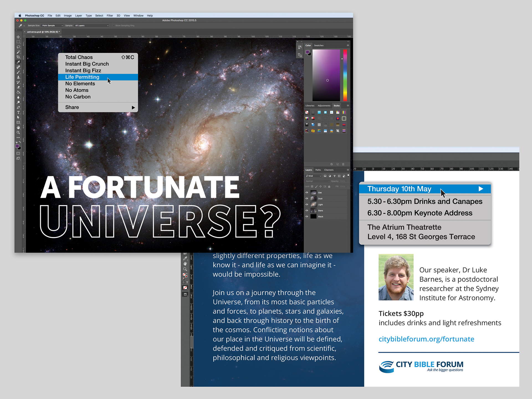Open the citybibleforum.org/fortunate link
This screenshot has height=399, width=532.
pyautogui.click(x=426, y=339)
